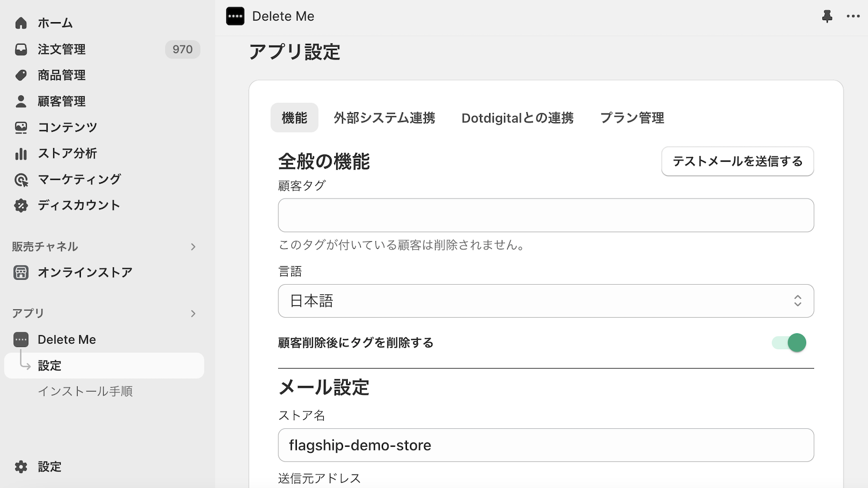The width and height of the screenshot is (868, 488).
Task: Click the アプリ section label in sidebar
Action: coord(28,313)
